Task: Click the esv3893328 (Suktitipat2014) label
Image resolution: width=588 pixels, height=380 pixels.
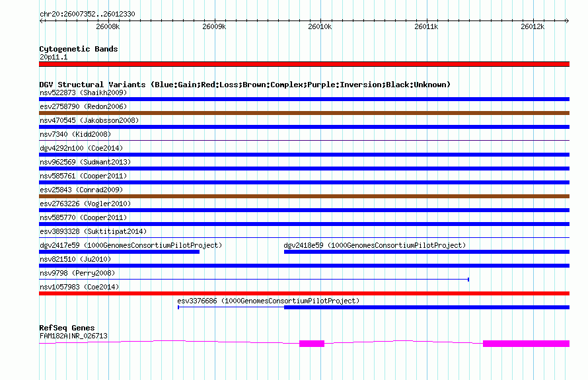Action: coord(93,231)
